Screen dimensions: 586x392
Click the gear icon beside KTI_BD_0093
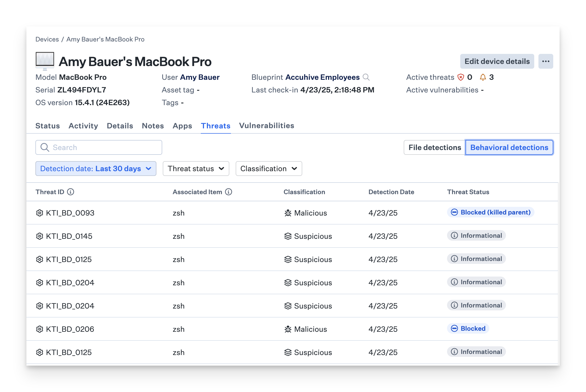(40, 213)
